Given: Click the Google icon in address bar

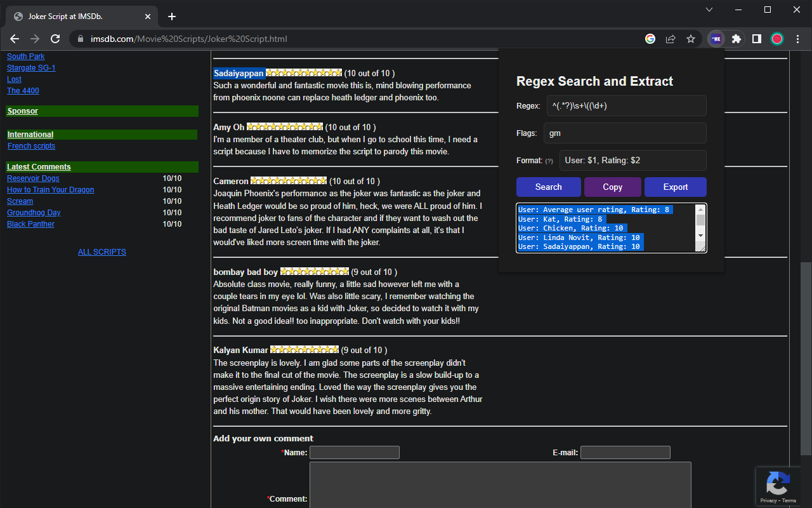Looking at the screenshot, I should (x=650, y=39).
